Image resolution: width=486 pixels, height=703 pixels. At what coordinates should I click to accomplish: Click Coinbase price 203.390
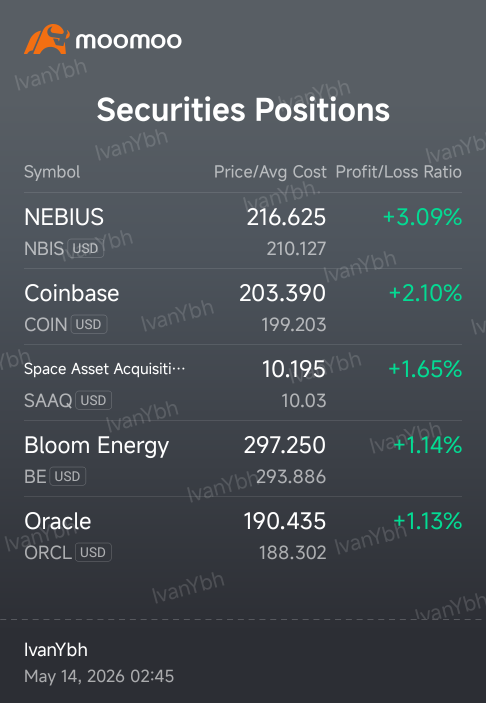pos(282,293)
